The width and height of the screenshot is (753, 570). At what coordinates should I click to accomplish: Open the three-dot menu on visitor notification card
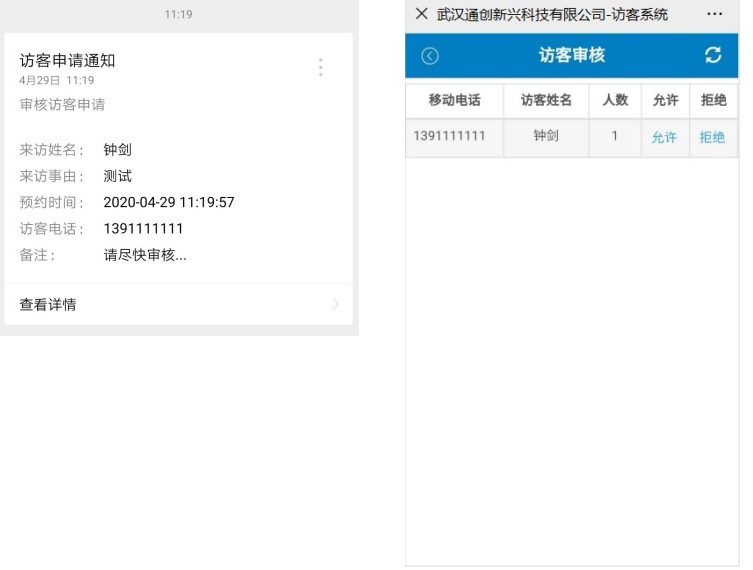(x=320, y=67)
